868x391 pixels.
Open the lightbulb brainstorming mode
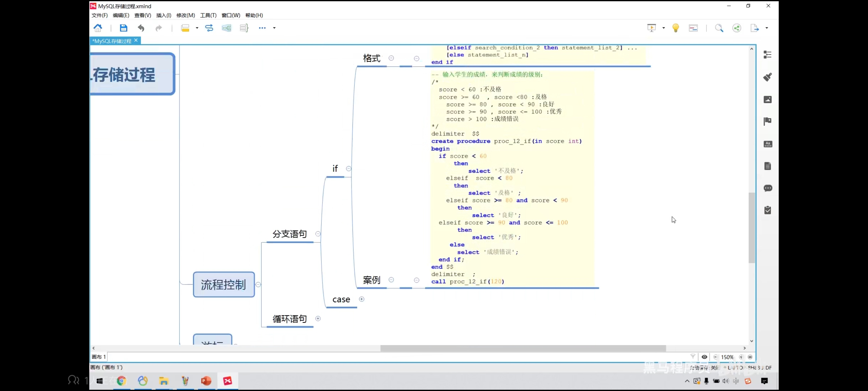coord(675,28)
